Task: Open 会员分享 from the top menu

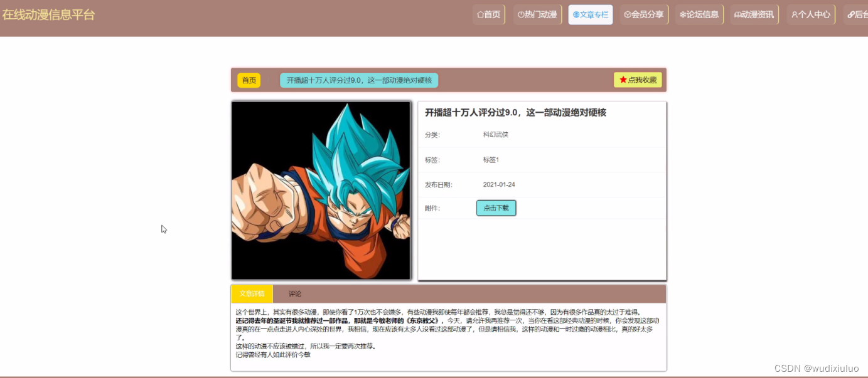Action: coord(644,14)
